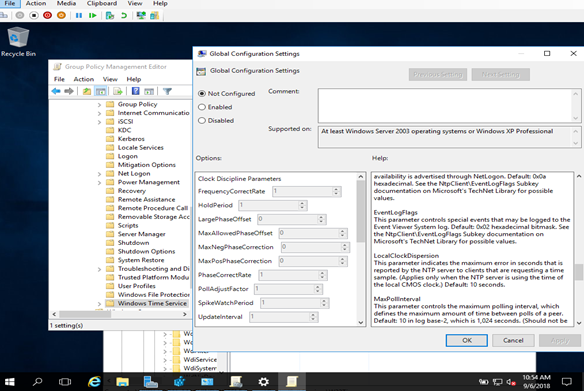Select the Disabled radio button

(x=202, y=121)
